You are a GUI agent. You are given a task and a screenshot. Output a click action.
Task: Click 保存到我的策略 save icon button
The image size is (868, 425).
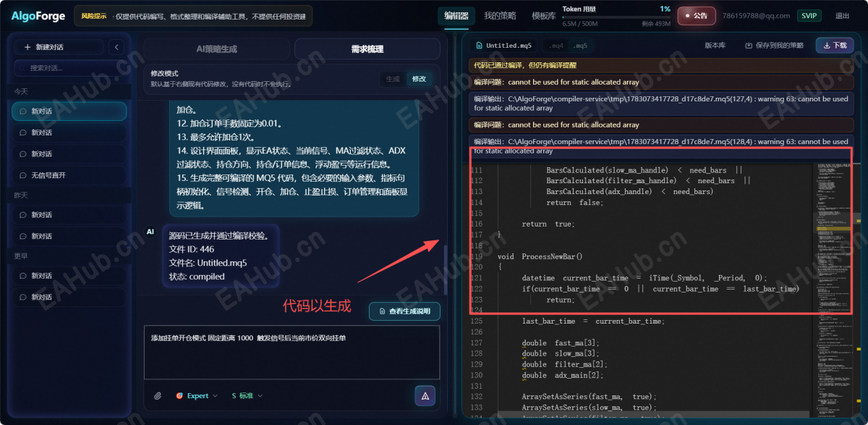(x=774, y=45)
